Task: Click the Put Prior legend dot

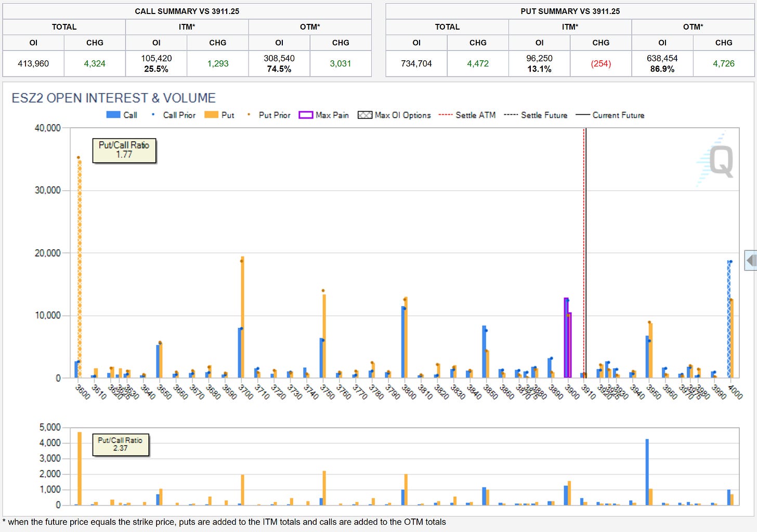Action: pos(249,115)
